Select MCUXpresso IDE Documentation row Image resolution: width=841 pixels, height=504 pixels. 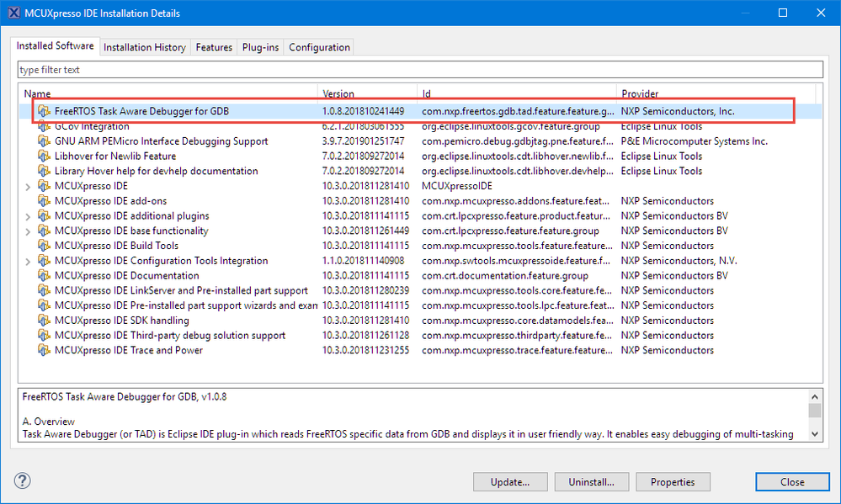click(x=420, y=276)
